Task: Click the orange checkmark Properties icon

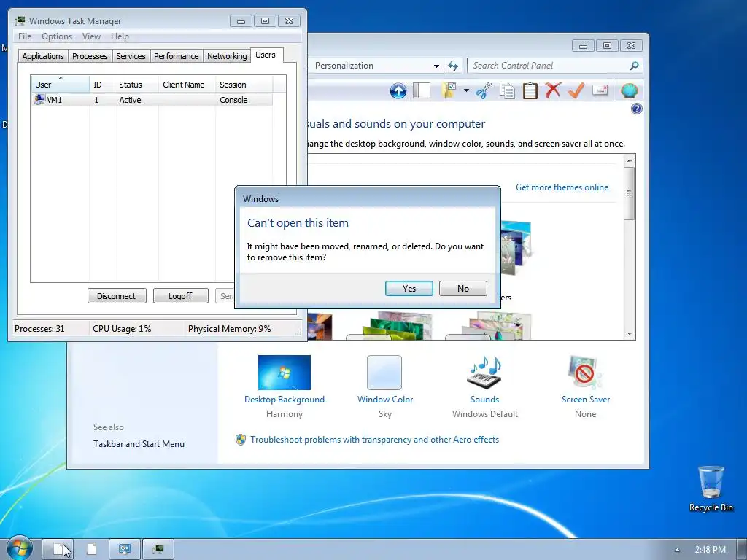Action: (576, 90)
